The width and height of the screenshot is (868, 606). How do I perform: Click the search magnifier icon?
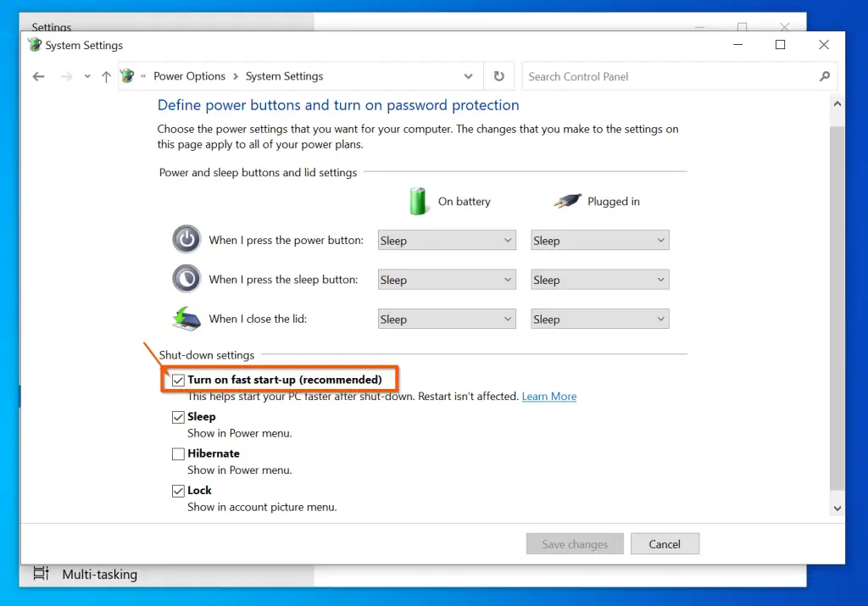[x=825, y=76]
